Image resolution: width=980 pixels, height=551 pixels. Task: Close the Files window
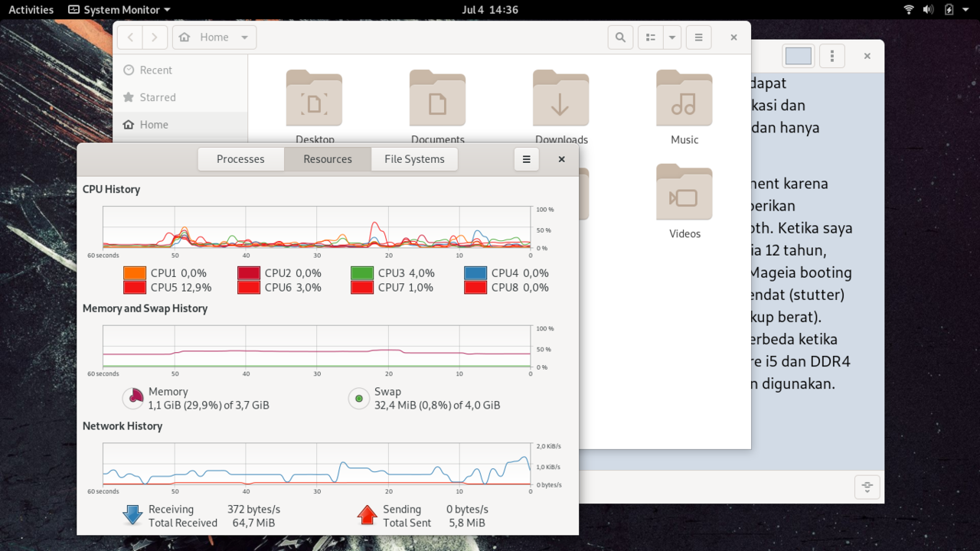click(733, 37)
